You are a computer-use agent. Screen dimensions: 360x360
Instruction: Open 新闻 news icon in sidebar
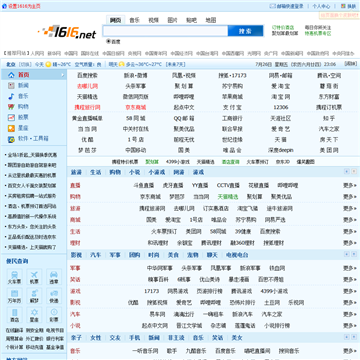tap(12, 86)
